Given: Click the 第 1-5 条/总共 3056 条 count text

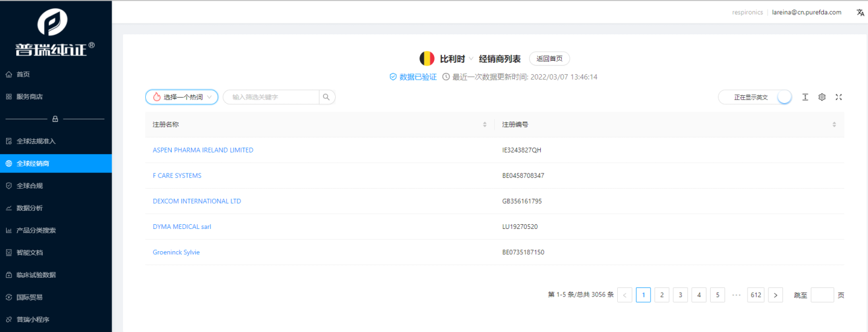Looking at the screenshot, I should coord(580,295).
